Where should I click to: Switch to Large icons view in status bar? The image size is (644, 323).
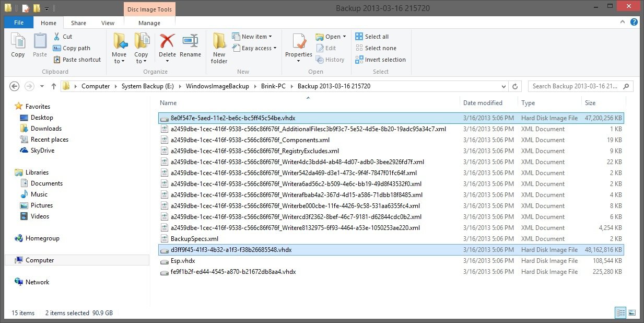[x=632, y=313]
